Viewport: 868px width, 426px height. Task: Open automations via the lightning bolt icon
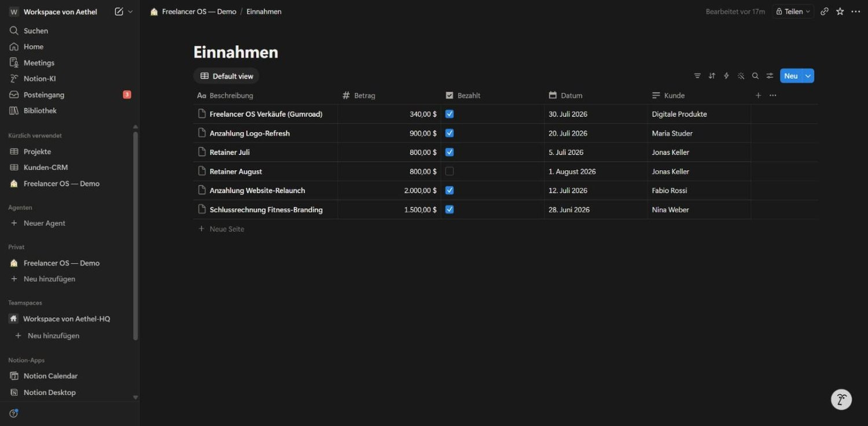(x=726, y=76)
